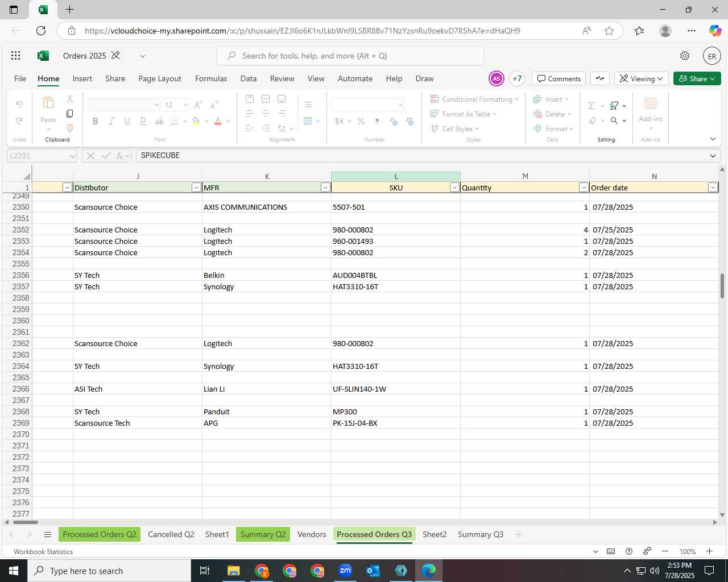Click the Fill Color paint bucket
The height and width of the screenshot is (582, 728).
pyautogui.click(x=196, y=121)
